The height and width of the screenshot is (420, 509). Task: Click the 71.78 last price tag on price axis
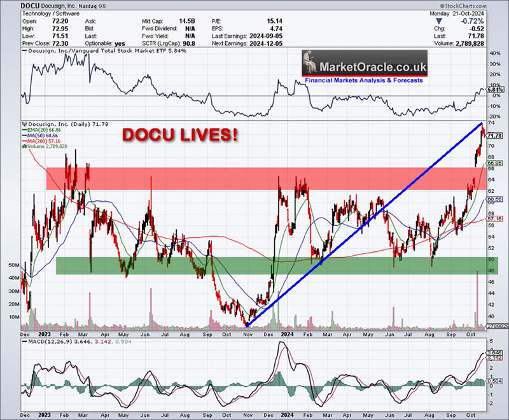pos(495,136)
